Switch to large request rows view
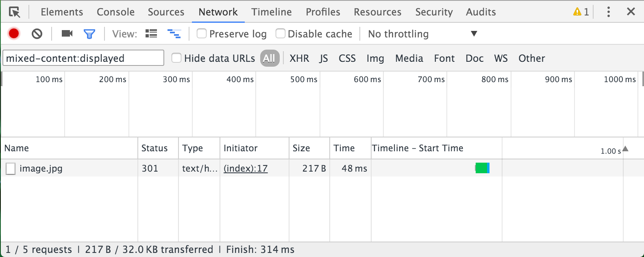644x257 pixels. click(x=151, y=34)
